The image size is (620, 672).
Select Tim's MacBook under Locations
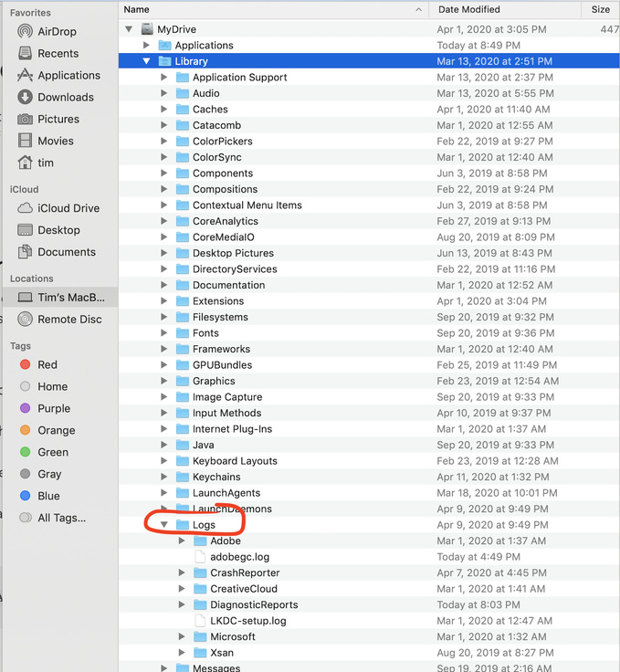coord(61,297)
